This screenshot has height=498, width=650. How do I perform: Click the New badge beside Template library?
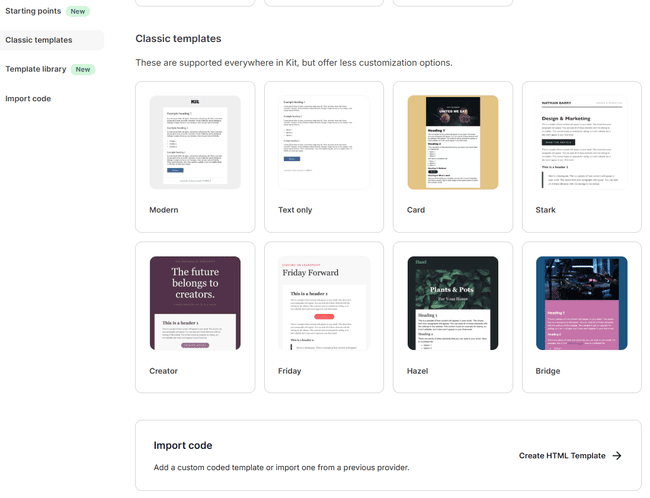pos(84,70)
